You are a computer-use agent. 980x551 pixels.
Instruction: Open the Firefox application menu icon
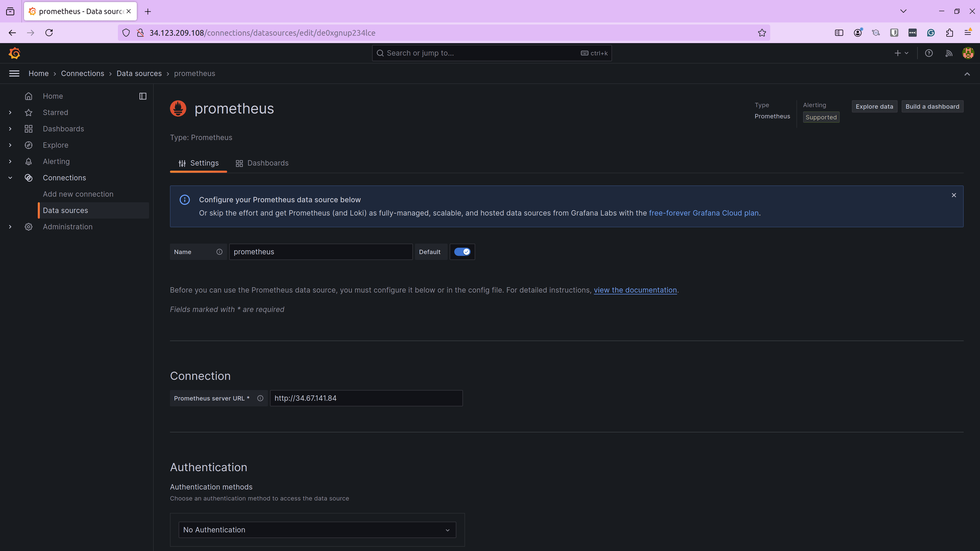pyautogui.click(x=968, y=33)
